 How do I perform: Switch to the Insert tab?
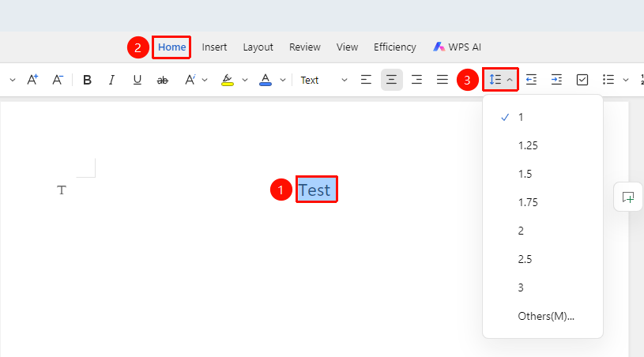click(x=214, y=47)
